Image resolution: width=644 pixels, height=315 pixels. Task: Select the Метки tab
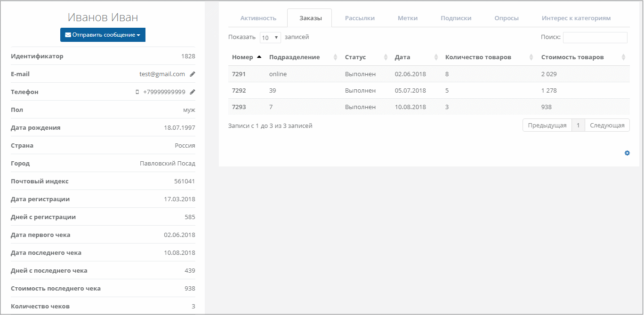(407, 18)
